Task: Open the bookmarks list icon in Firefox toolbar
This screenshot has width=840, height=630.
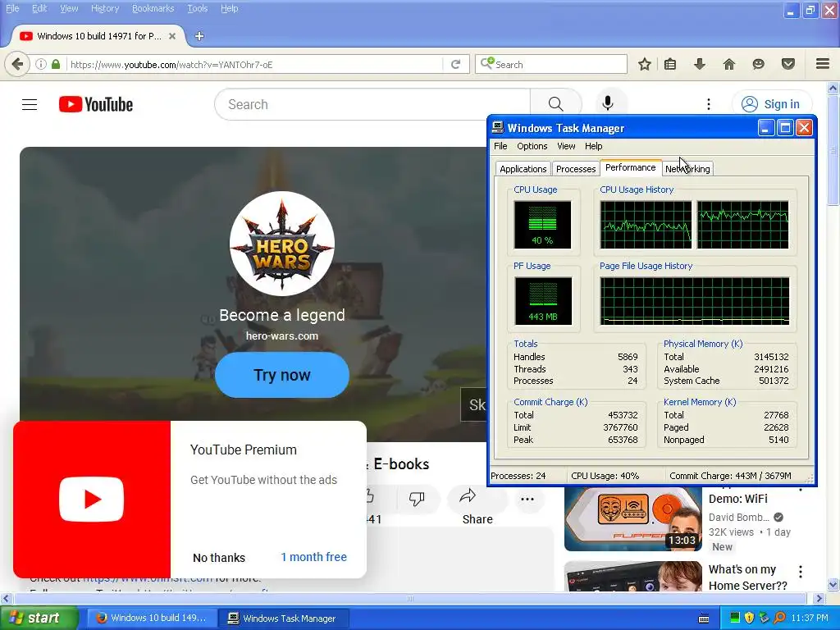Action: tap(670, 64)
